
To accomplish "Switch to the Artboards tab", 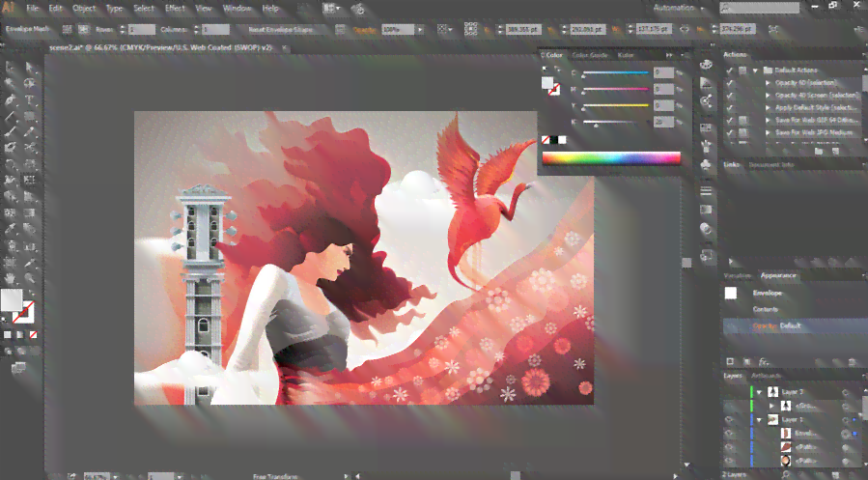I will 767,376.
